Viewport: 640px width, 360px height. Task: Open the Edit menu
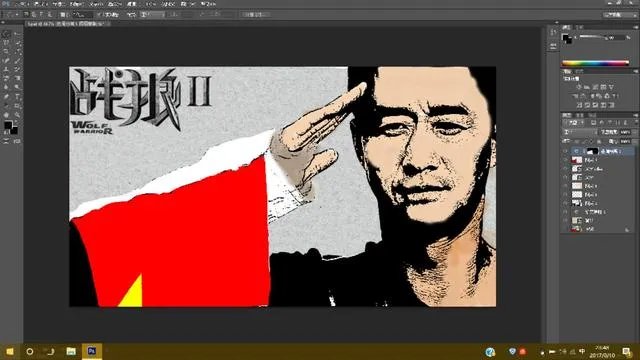(x=40, y=4)
